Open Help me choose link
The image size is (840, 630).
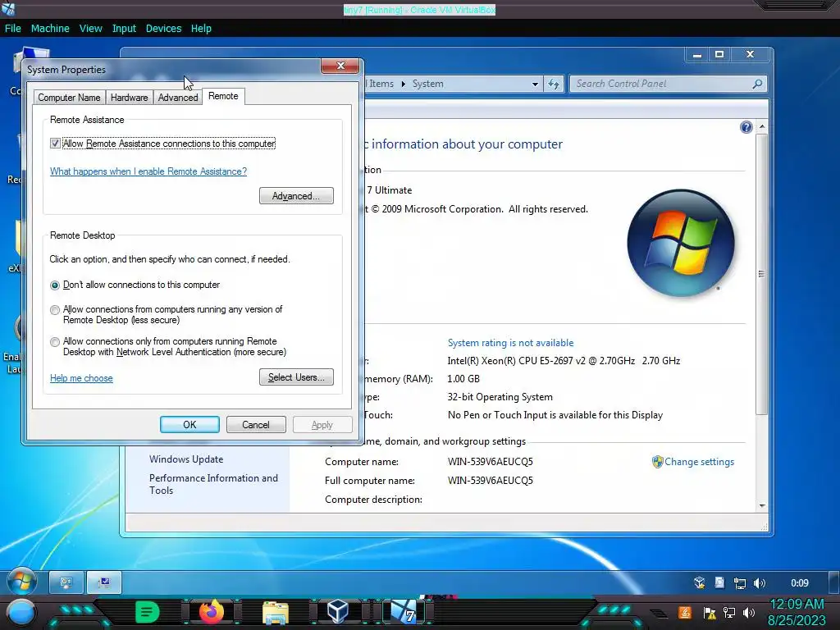[81, 378]
